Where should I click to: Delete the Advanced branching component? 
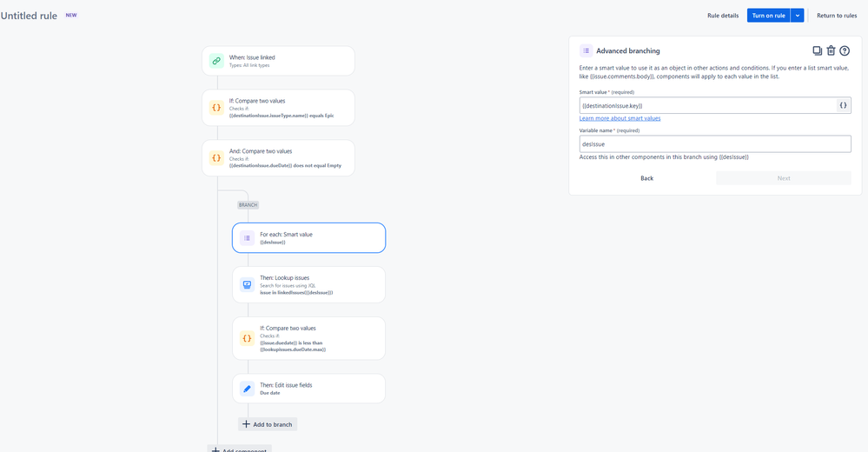click(x=831, y=50)
